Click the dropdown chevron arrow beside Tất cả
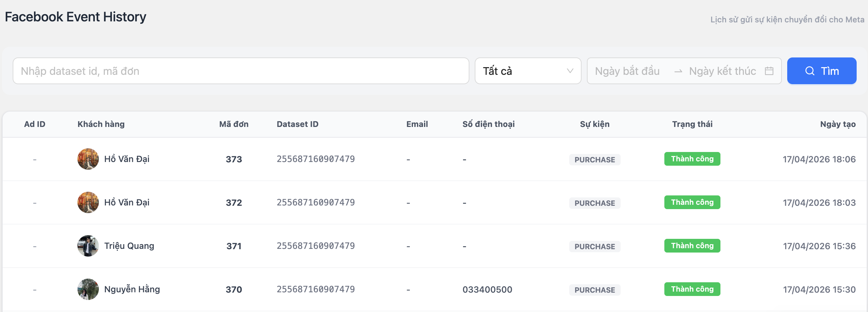The height and width of the screenshot is (312, 868). (x=570, y=71)
